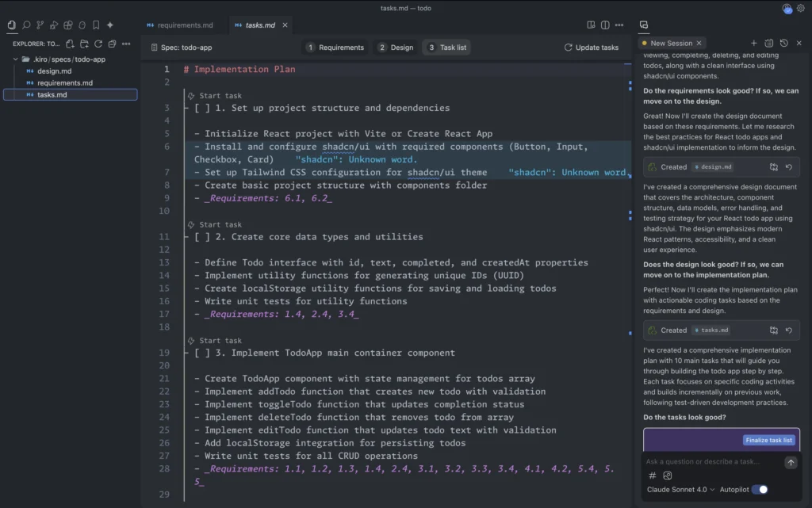Revert the design.md creation

[788, 167]
